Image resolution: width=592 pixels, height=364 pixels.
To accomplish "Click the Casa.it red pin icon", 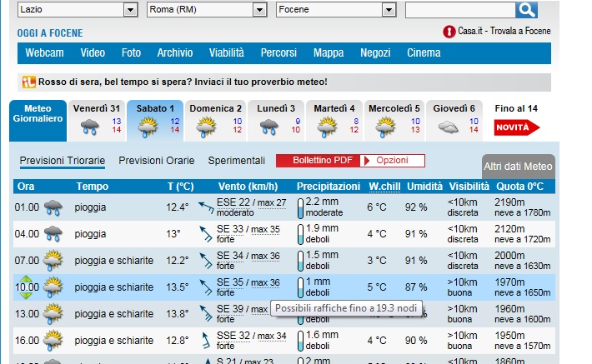I will click(x=449, y=32).
